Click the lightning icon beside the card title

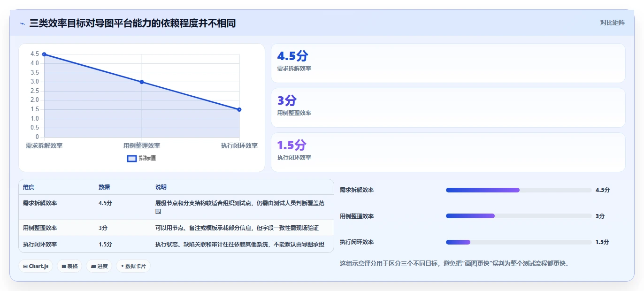[22, 23]
